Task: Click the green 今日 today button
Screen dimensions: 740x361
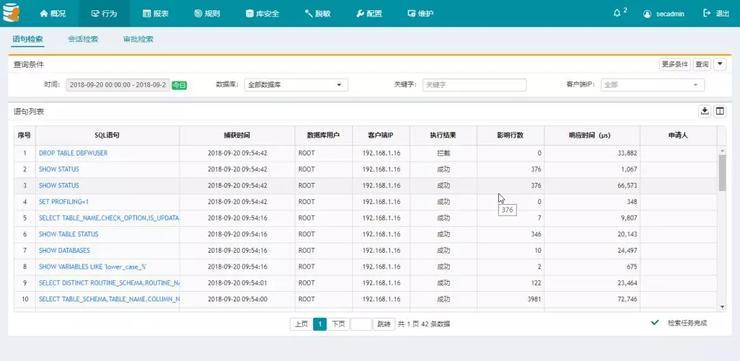Action: pos(179,85)
